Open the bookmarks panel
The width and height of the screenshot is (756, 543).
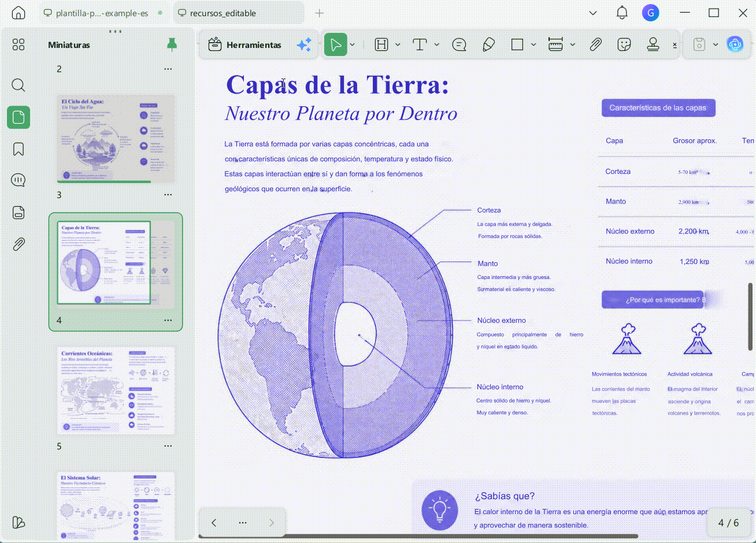pyautogui.click(x=18, y=149)
